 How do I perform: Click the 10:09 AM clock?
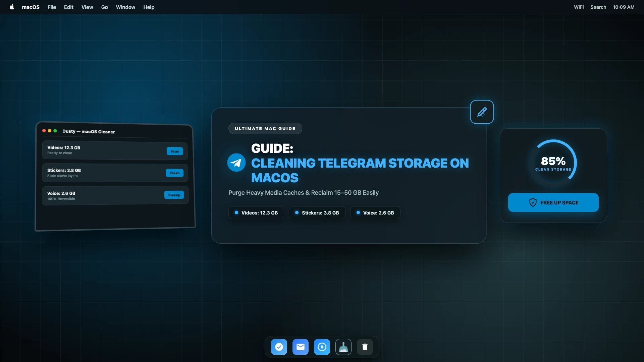pyautogui.click(x=624, y=7)
